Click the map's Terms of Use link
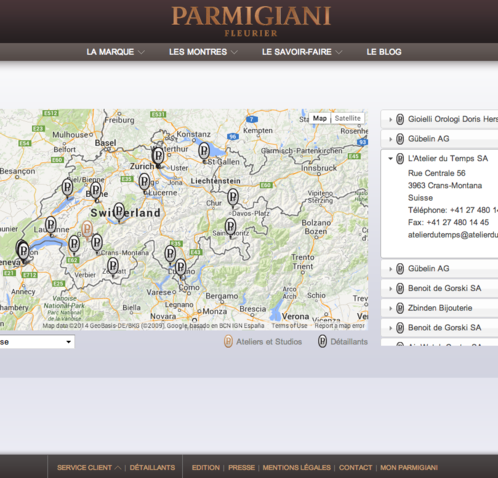Viewport: 498px width, 478px height. point(289,326)
